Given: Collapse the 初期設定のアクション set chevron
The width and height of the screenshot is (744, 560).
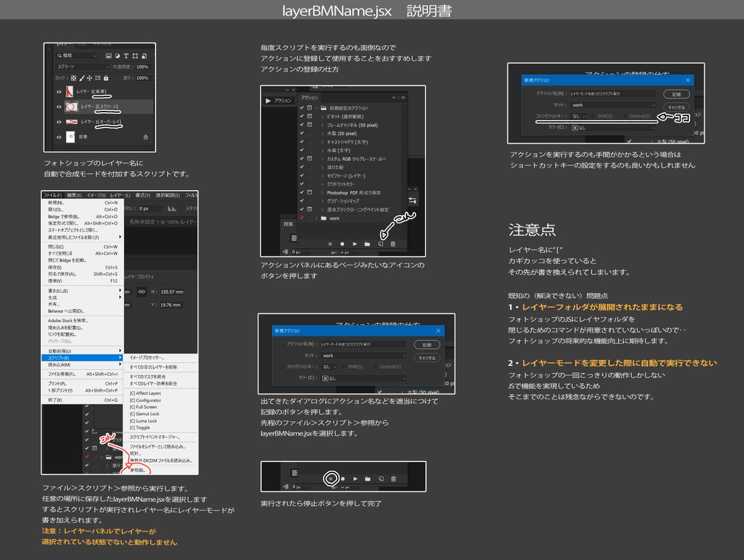Looking at the screenshot, I should (316, 108).
